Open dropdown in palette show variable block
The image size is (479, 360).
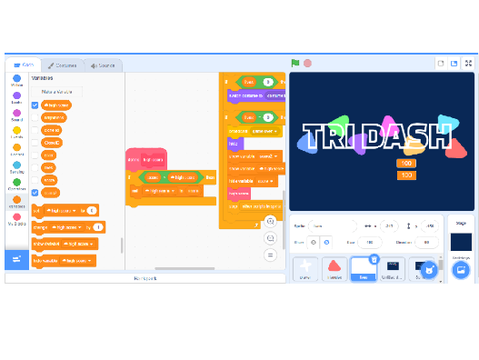(x=78, y=244)
